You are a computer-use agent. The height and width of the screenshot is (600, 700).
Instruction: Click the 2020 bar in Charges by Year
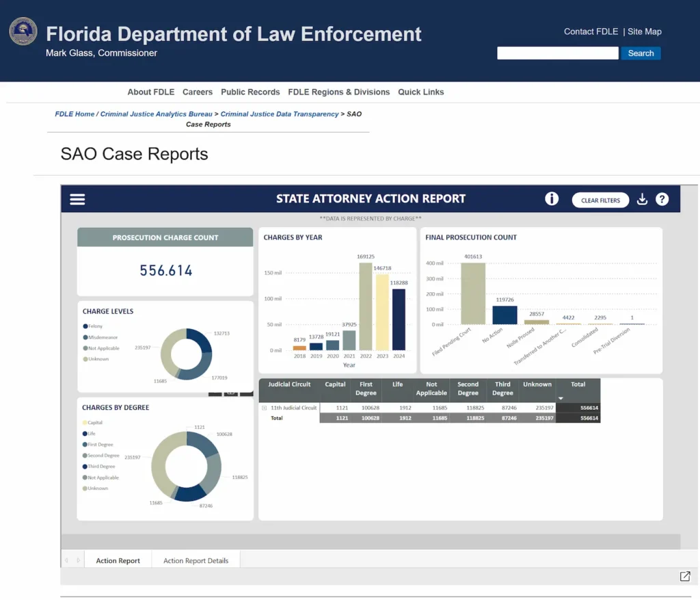click(333, 345)
